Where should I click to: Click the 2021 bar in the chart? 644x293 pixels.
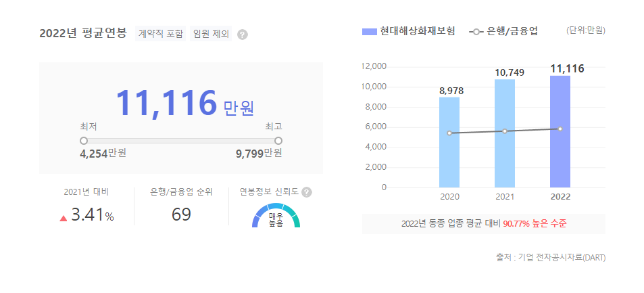coord(505,133)
